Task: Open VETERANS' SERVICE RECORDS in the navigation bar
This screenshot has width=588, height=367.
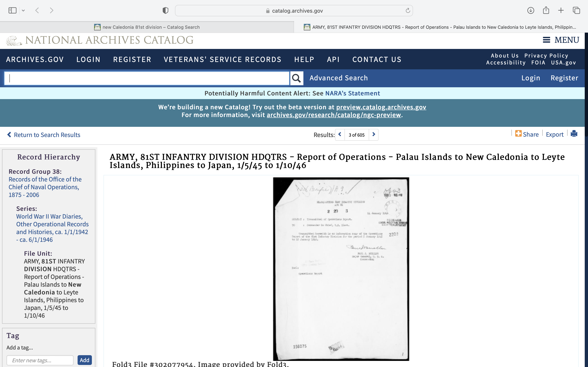Action: (x=222, y=60)
